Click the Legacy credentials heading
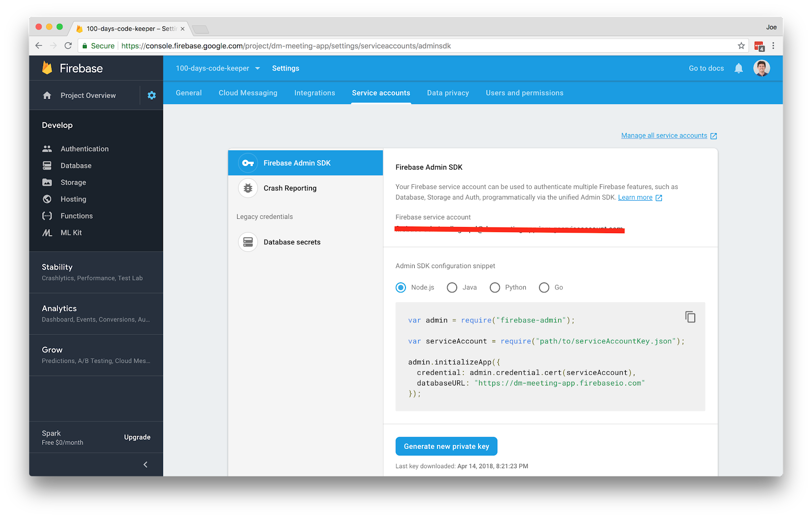 [264, 217]
